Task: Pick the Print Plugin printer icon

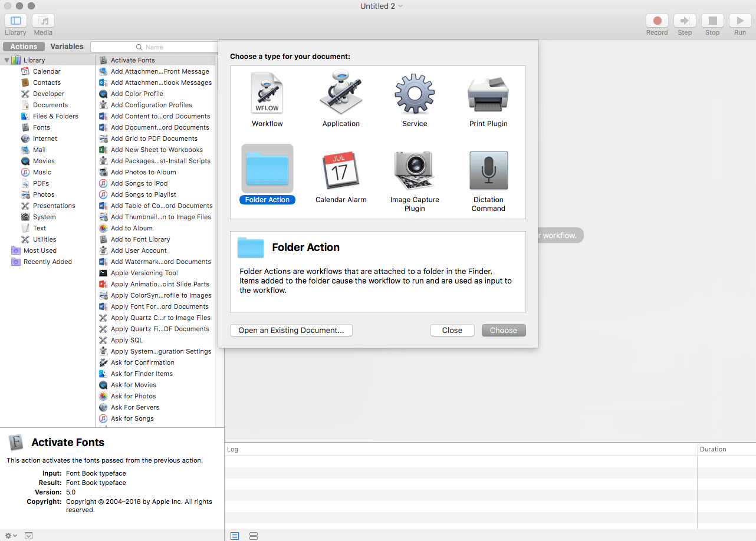Action: (x=488, y=93)
